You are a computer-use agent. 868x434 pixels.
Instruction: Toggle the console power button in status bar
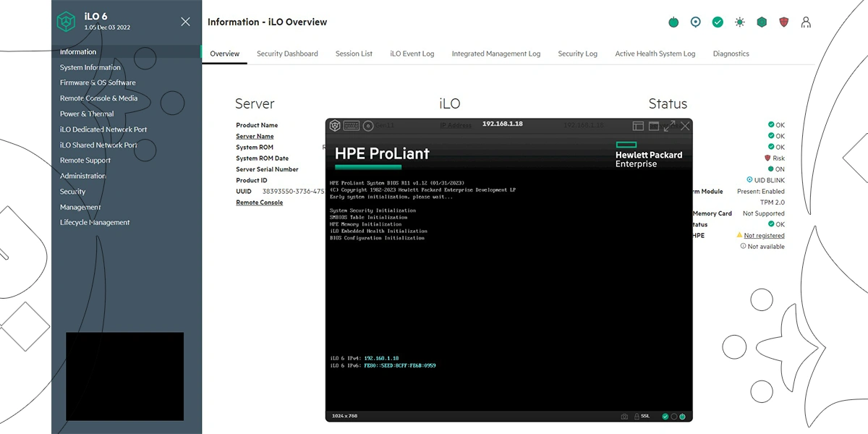point(682,417)
